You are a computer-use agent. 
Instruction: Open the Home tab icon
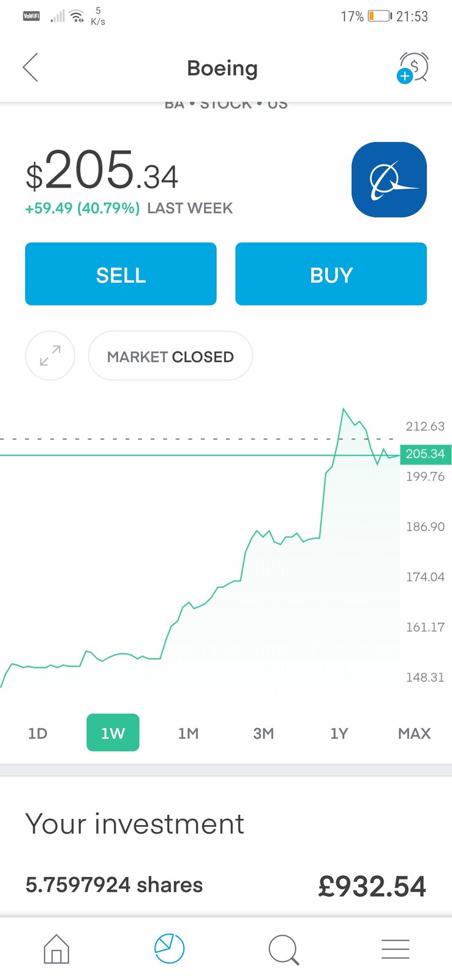pyautogui.click(x=56, y=949)
